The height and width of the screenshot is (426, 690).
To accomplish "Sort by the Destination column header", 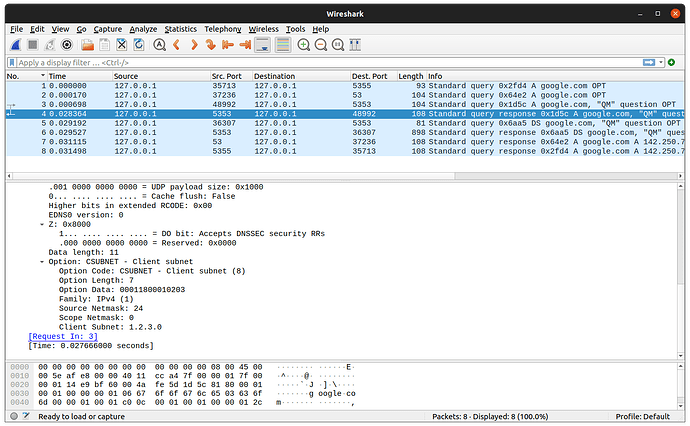I will pos(301,76).
